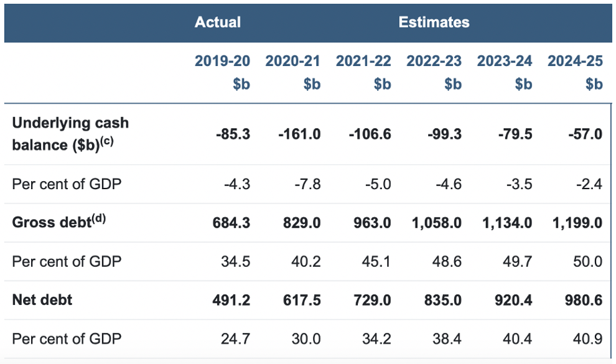Click the footnote (d) superscript marker
Screen dimensions: 616x364
98,218
